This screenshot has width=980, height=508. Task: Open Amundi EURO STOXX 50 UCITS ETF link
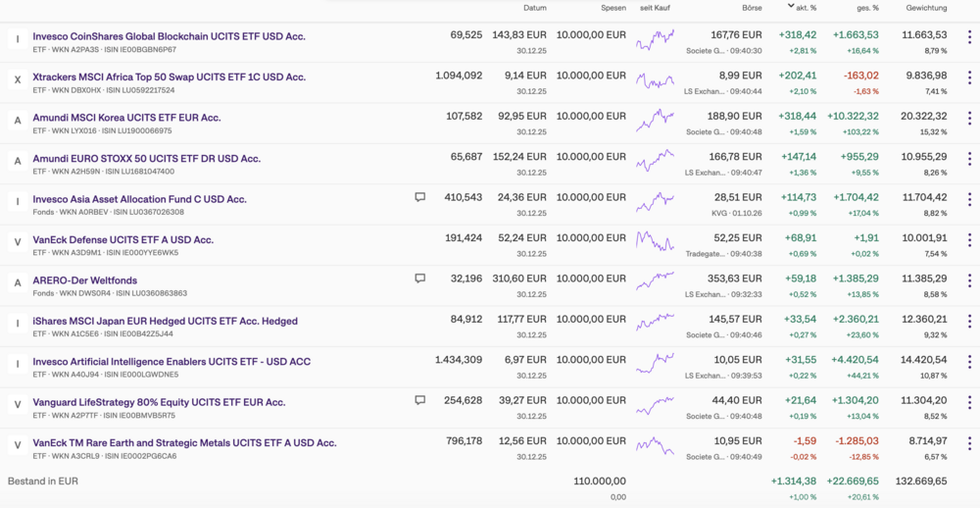coord(146,158)
